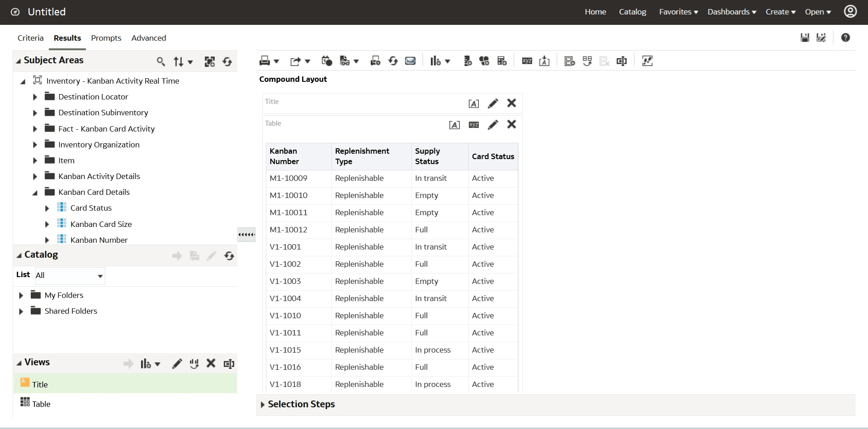Collapse the Subject Areas panel

19,61
